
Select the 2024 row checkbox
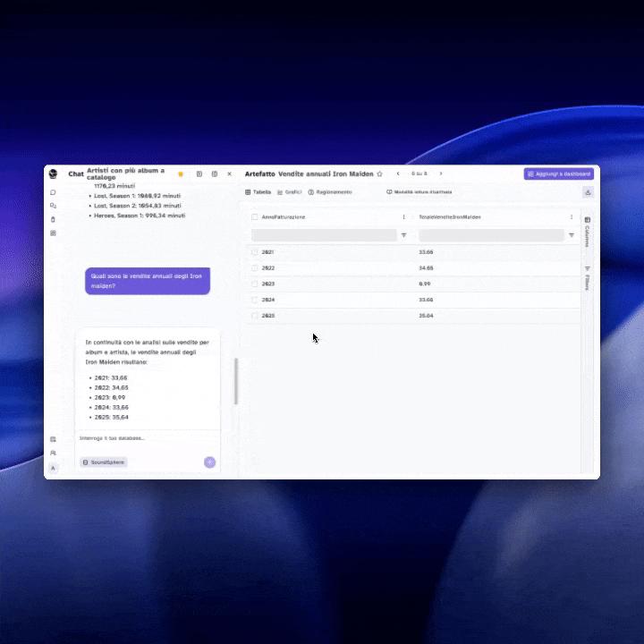(255, 300)
